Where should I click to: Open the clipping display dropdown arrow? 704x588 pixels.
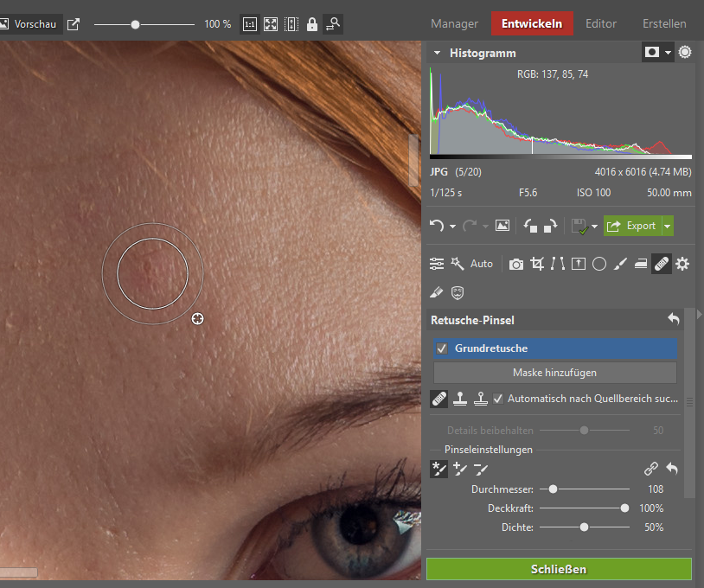668,53
